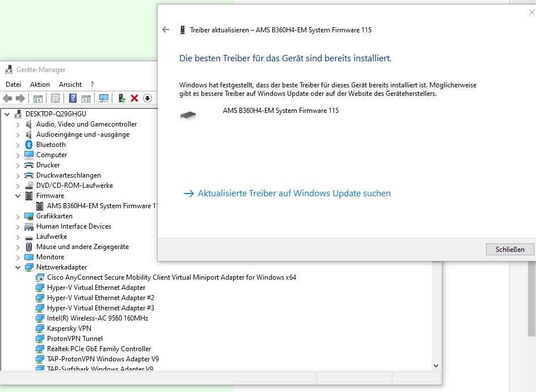The image size is (536, 392).
Task: Click the Cisco AnyConnect adapter icon
Action: (40, 277)
